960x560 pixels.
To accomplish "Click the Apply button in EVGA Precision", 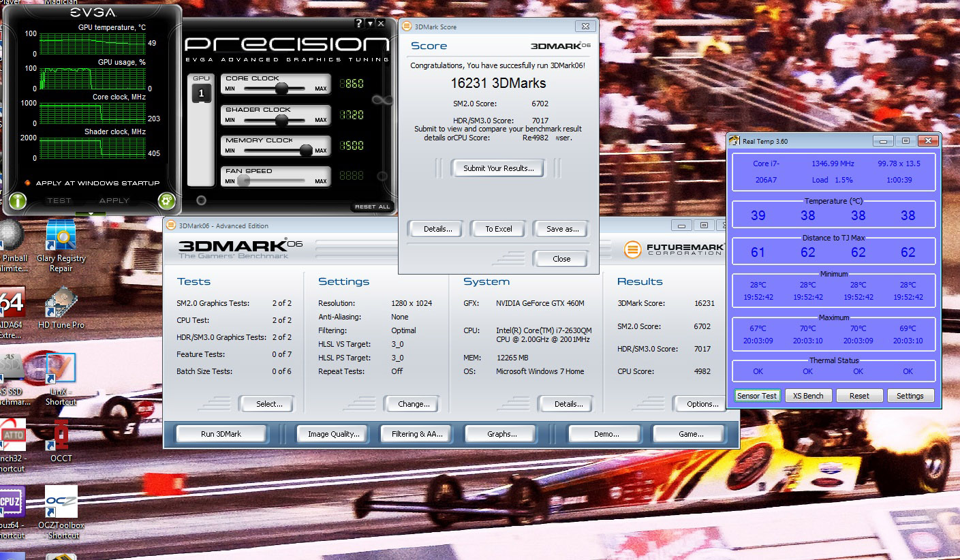I will (x=114, y=201).
